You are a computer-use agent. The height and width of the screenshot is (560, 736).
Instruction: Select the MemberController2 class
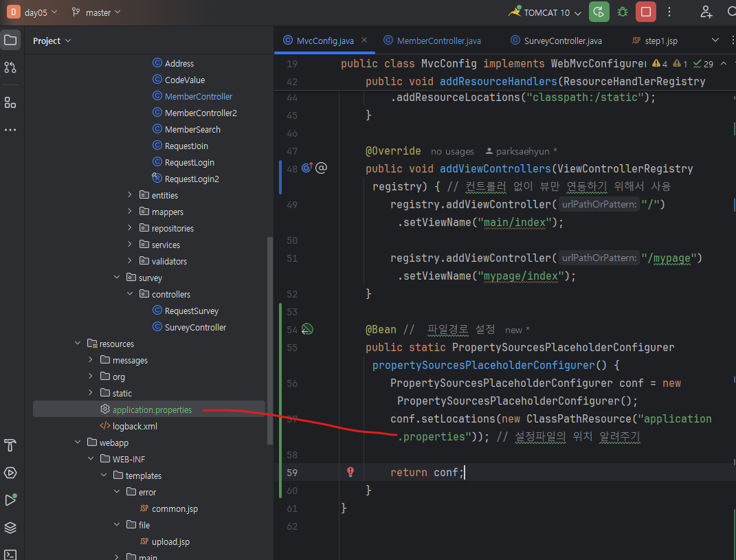tap(194, 113)
